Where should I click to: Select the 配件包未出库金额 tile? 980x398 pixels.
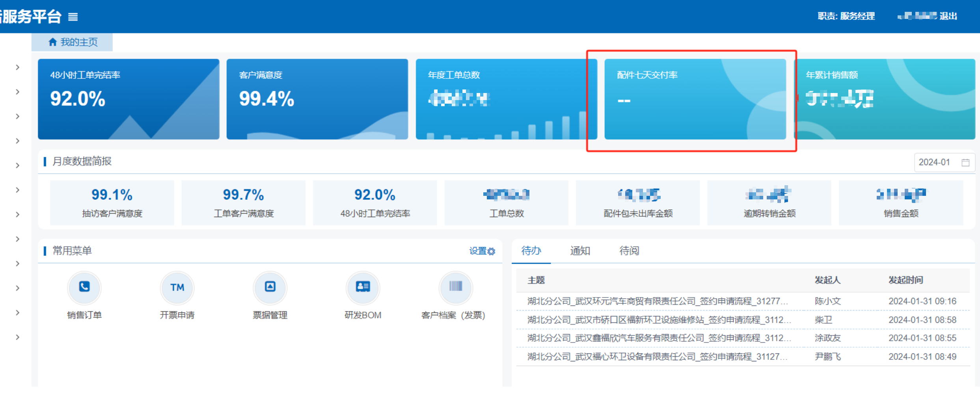point(638,203)
